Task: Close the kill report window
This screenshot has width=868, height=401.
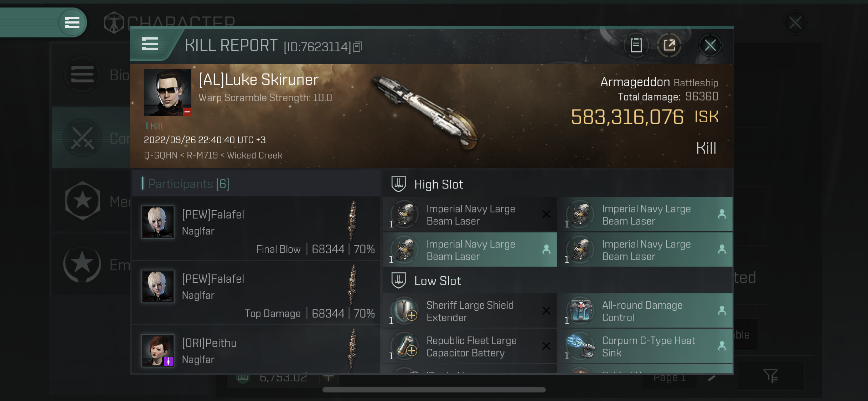Action: (x=710, y=45)
